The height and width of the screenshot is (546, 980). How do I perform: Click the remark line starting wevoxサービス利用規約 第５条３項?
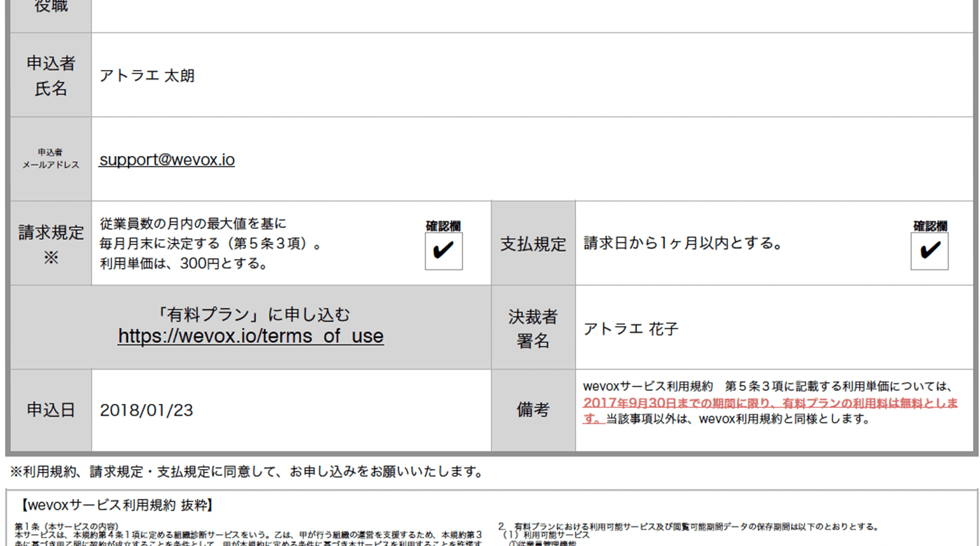768,386
